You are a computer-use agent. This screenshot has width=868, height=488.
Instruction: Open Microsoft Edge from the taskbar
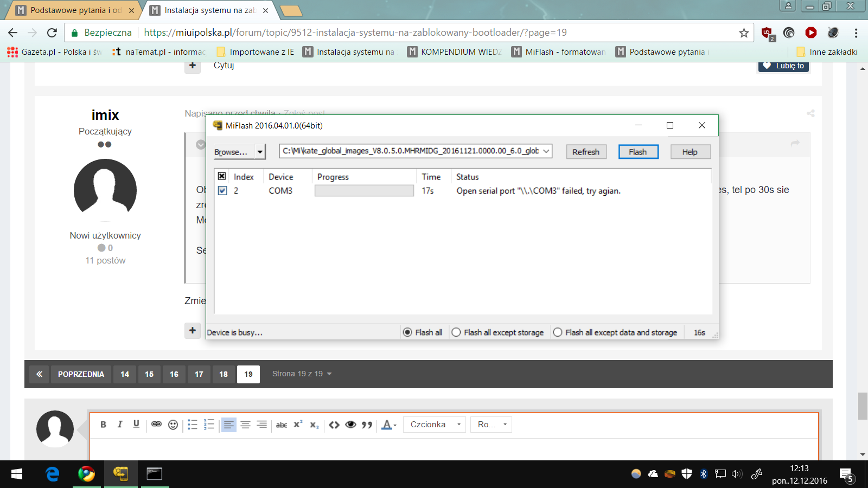[x=53, y=474]
